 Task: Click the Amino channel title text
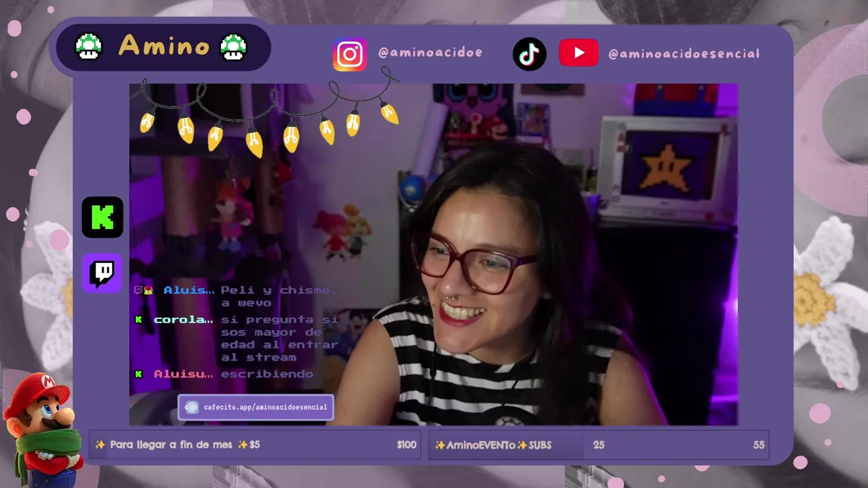(164, 47)
